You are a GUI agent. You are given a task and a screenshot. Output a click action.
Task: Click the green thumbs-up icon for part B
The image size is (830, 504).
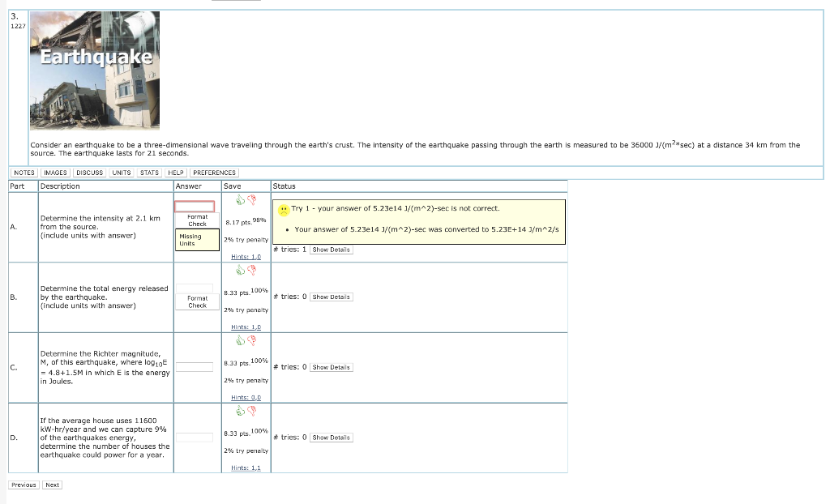(x=240, y=270)
